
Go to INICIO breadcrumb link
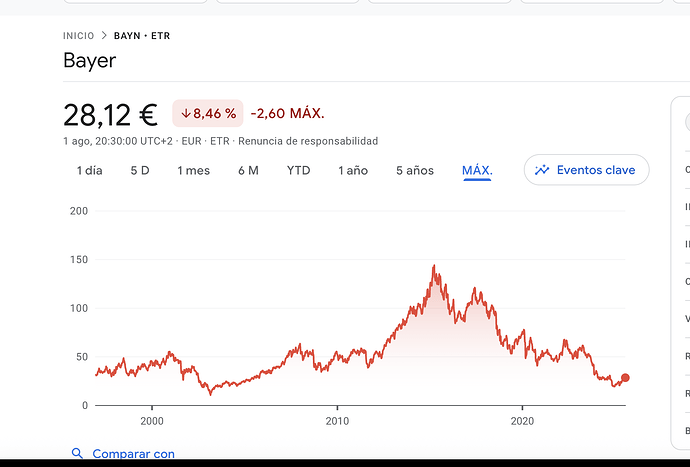pos(78,36)
